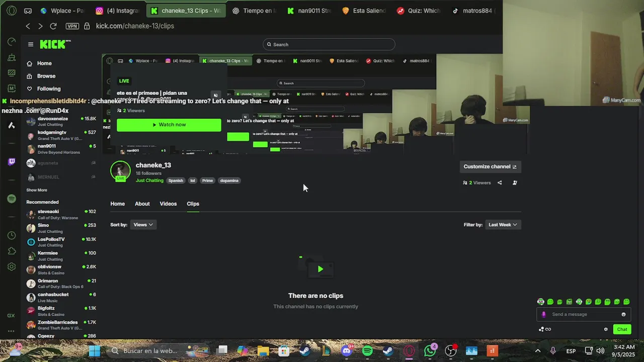Open the Spotify panel in the Opera sidebar
This screenshot has height=362, width=644.
[11, 199]
